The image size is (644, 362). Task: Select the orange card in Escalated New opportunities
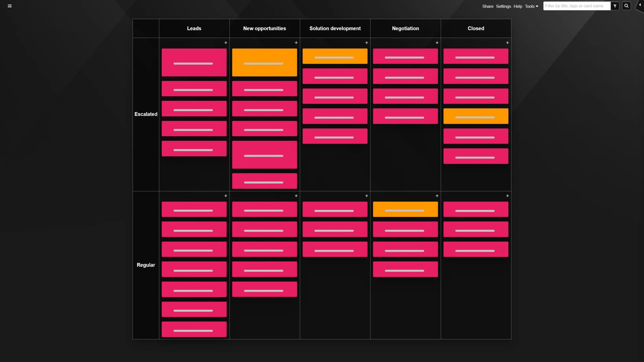(264, 62)
